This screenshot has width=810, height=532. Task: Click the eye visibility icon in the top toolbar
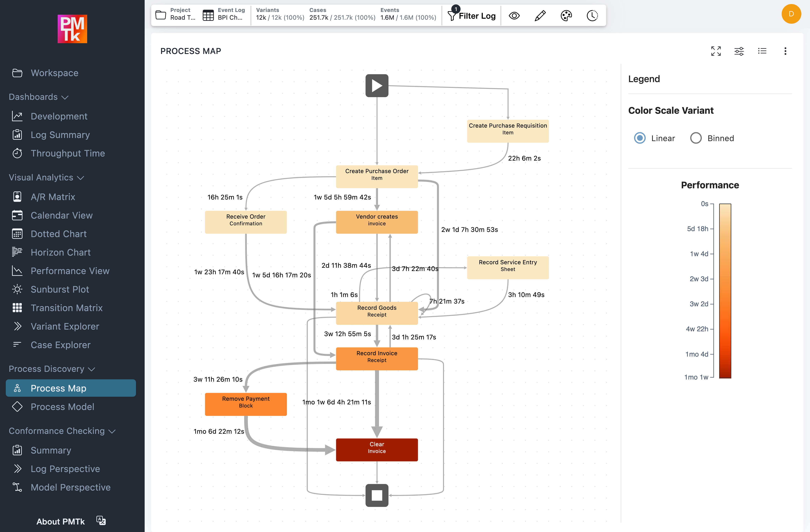pyautogui.click(x=514, y=16)
